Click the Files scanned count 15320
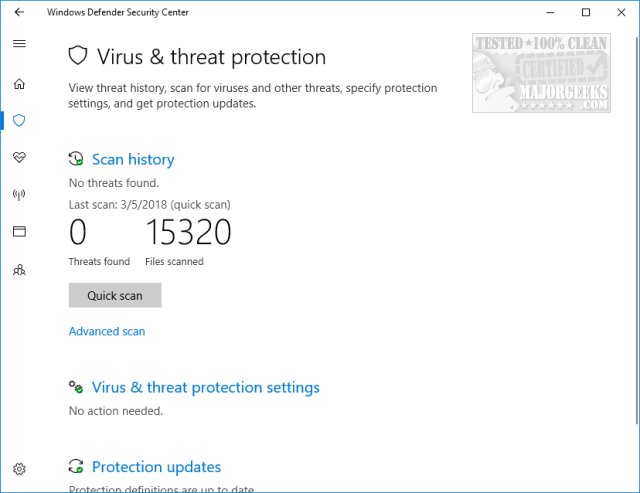The image size is (640, 493). click(x=188, y=233)
